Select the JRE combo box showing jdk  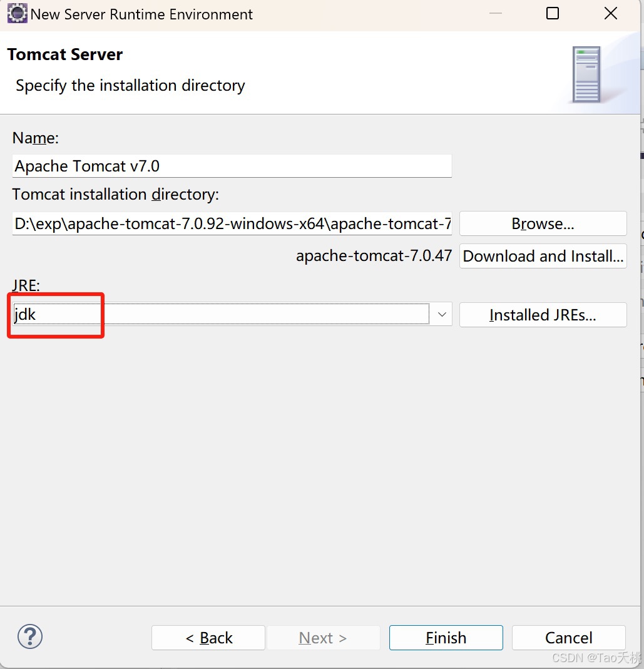232,314
